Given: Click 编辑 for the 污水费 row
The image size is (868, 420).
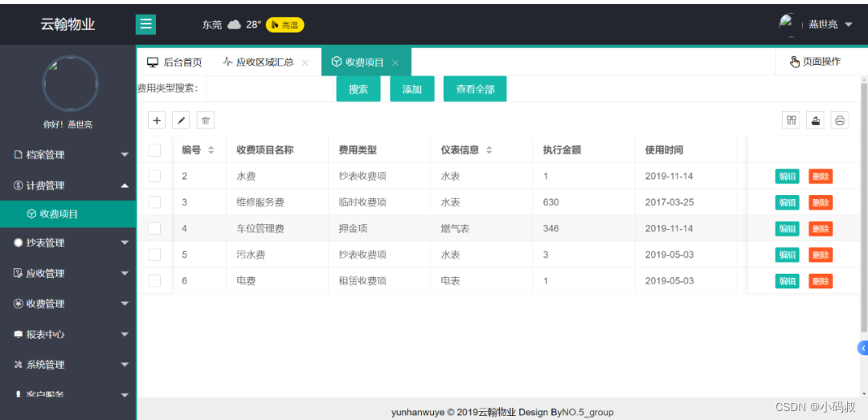Looking at the screenshot, I should (x=787, y=255).
